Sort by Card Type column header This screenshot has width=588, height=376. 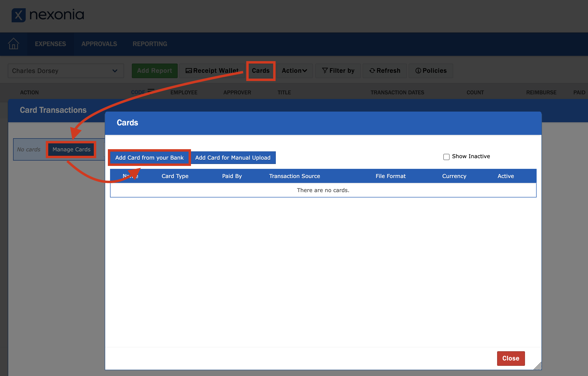(x=175, y=176)
